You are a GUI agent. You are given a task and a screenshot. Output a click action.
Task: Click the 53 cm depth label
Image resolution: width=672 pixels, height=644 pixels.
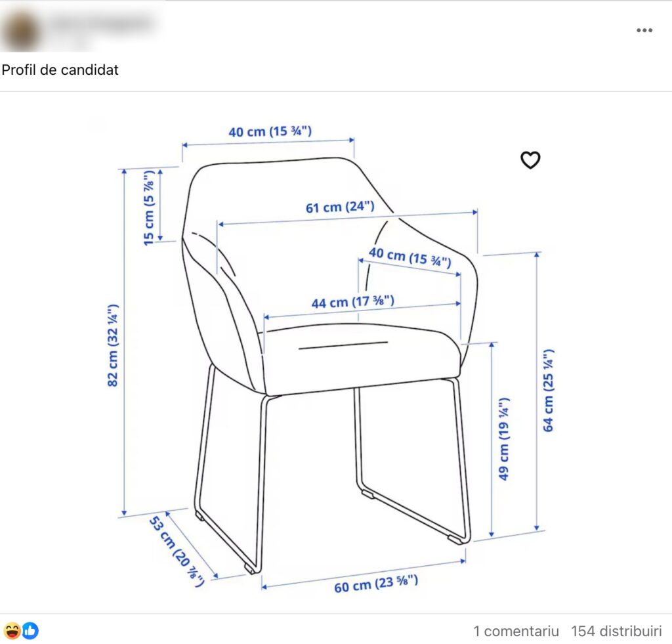point(176,551)
